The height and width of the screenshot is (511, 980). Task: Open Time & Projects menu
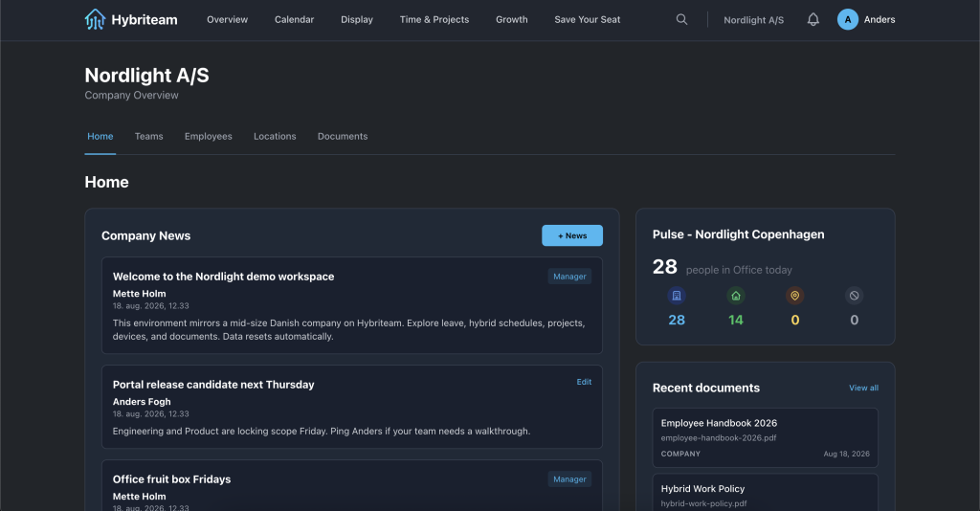(434, 19)
